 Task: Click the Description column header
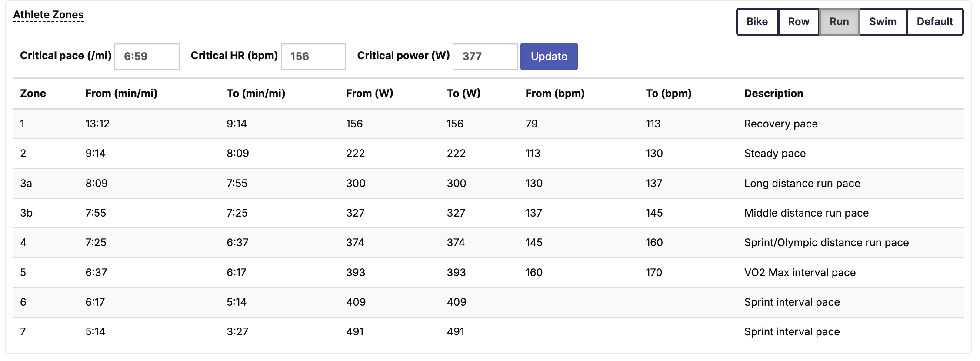(773, 94)
